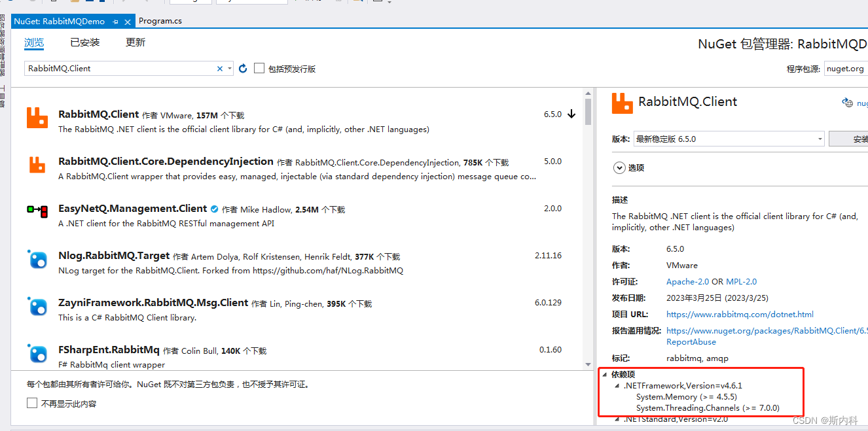The image size is (868, 431).
Task: Click the package list vertical scrollbar thumb
Action: (588, 111)
